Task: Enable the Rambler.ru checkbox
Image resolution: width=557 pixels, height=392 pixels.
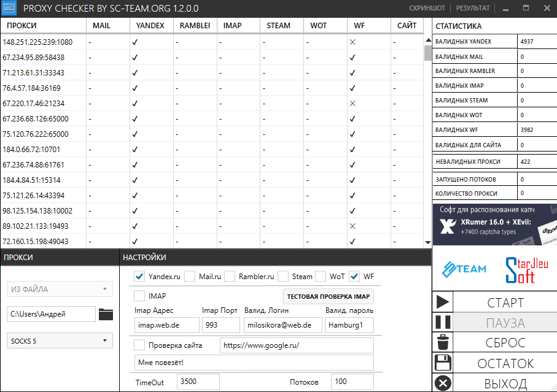Action: (x=230, y=276)
